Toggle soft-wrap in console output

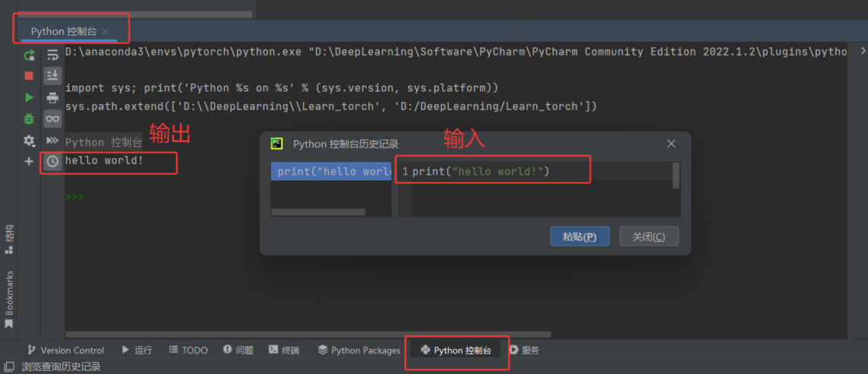52,55
